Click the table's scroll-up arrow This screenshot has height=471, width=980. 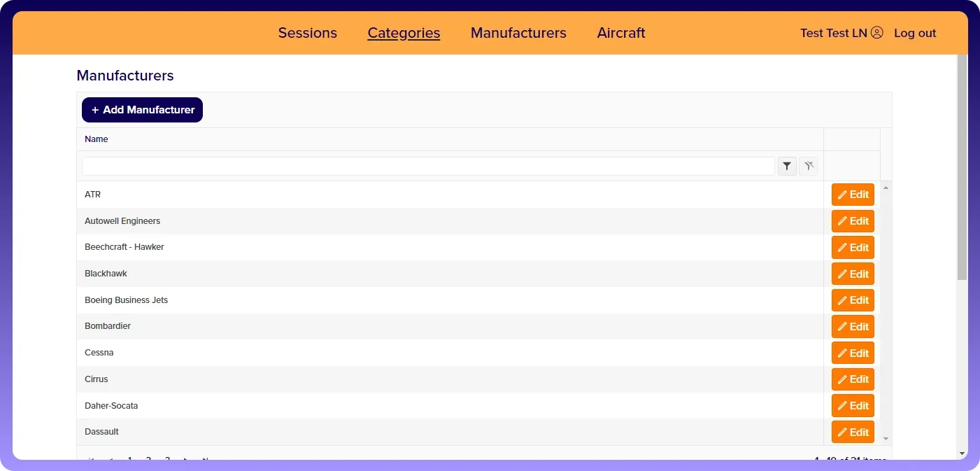pos(886,188)
